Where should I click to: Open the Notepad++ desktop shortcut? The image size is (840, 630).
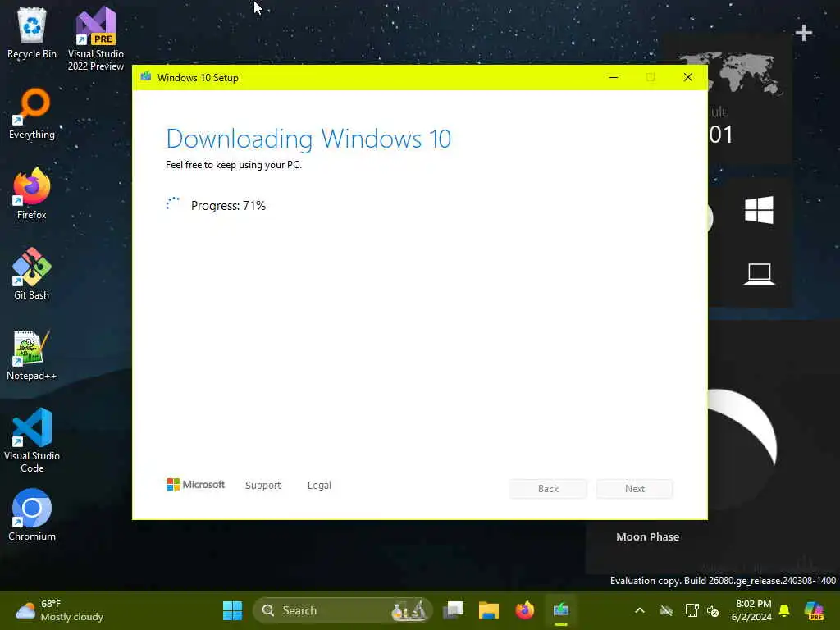(x=32, y=354)
